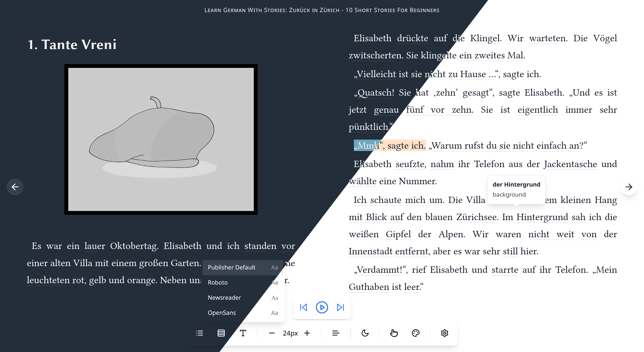
Task: Open the table of contents list icon
Action: [199, 333]
